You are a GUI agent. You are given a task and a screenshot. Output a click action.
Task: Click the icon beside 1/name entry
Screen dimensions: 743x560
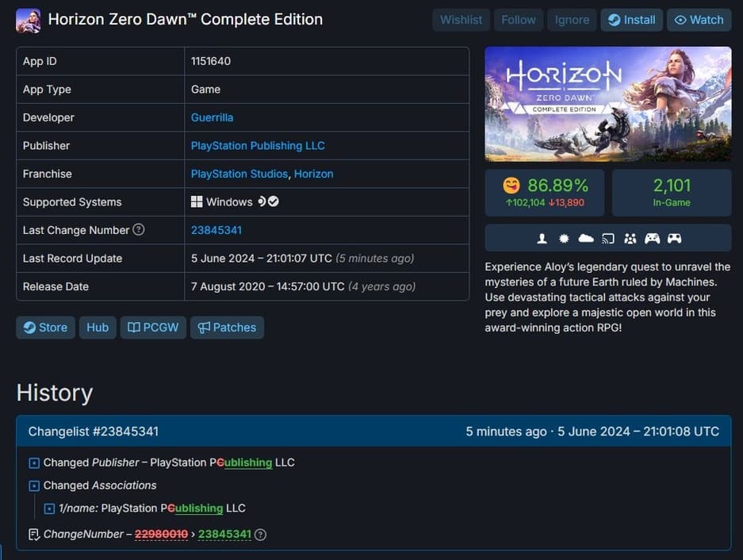tap(49, 508)
